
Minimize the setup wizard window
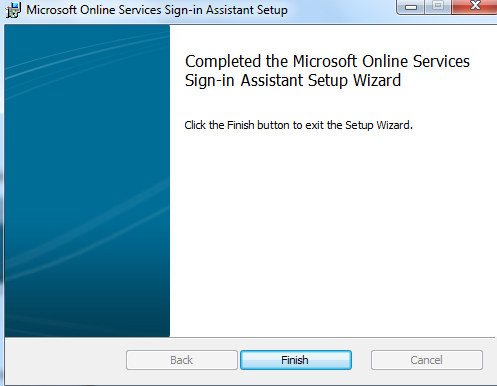411,7
